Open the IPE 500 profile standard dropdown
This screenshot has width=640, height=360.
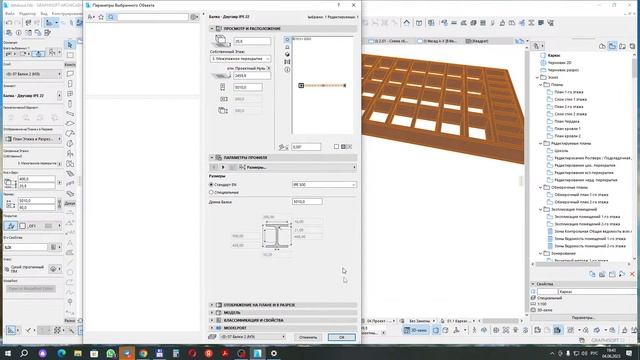324,185
